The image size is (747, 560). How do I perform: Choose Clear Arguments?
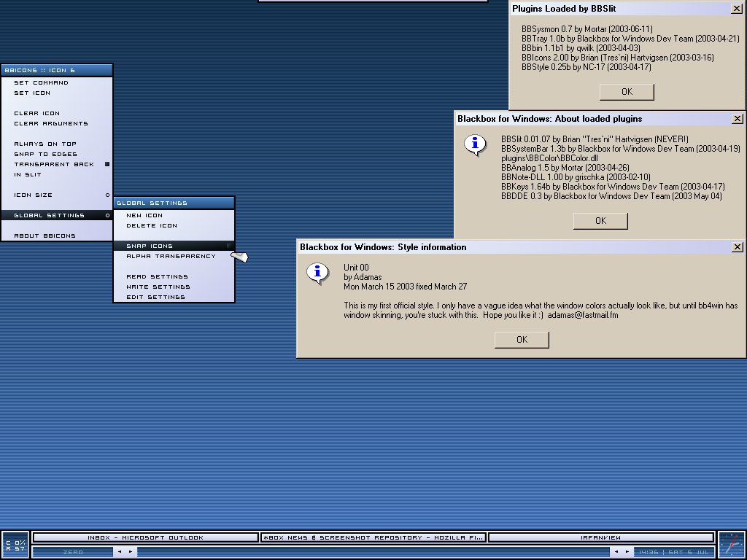pyautogui.click(x=57, y=124)
